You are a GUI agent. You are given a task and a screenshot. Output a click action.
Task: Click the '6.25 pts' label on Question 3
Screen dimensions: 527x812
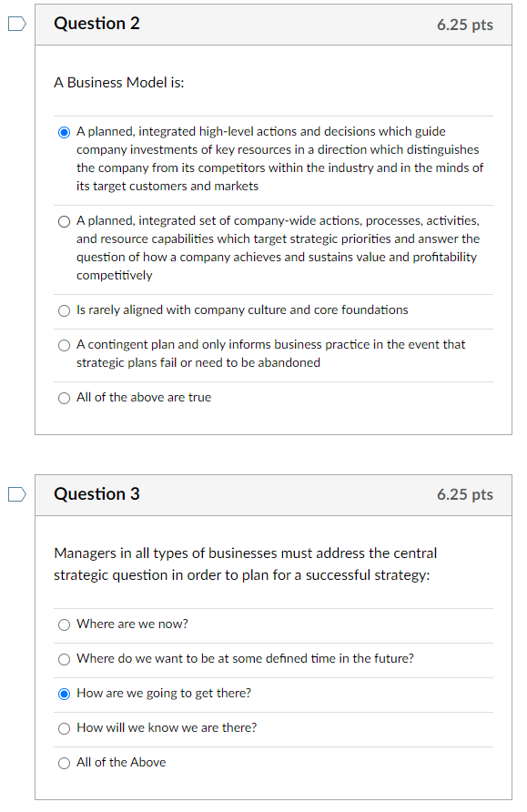pos(464,494)
